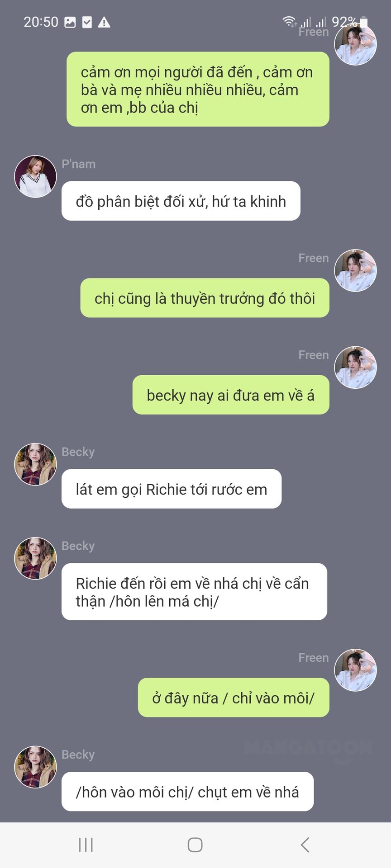Tap the warning triangle status icon
This screenshot has width=391, height=868.
click(104, 22)
